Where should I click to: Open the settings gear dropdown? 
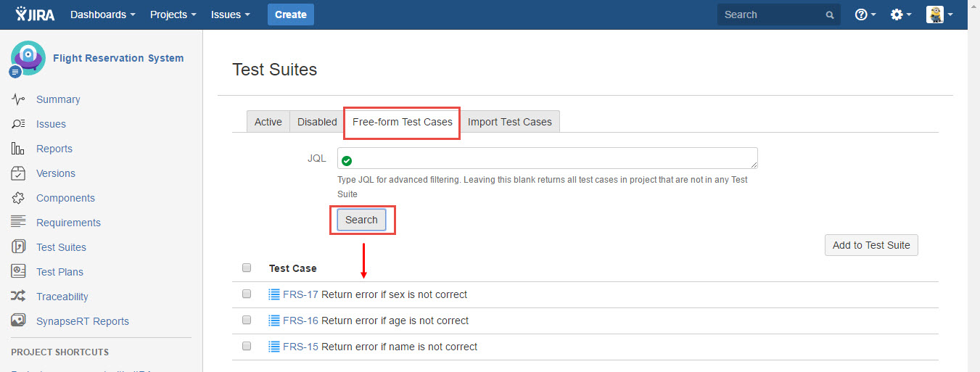coord(900,15)
